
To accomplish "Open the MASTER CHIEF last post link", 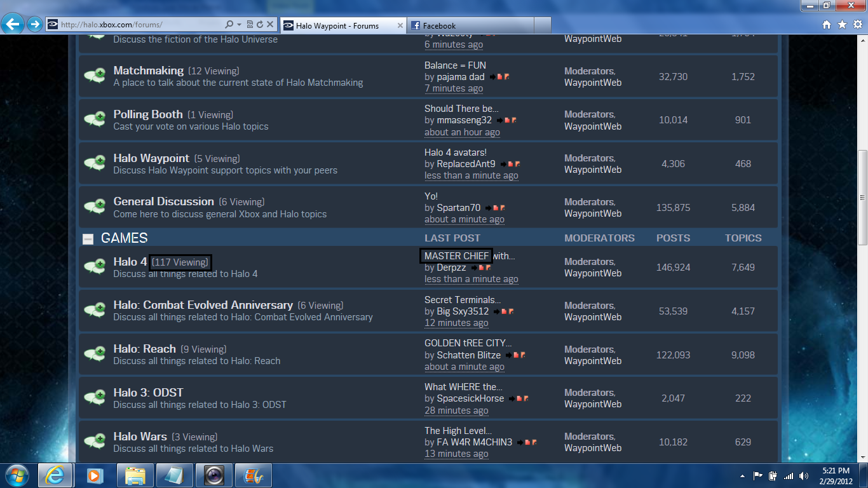I will (x=456, y=256).
